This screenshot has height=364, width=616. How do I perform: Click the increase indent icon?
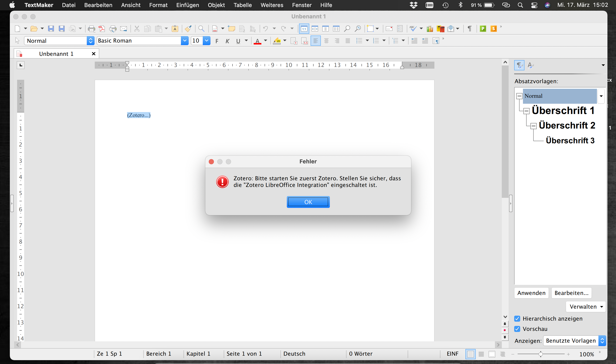coord(425,41)
